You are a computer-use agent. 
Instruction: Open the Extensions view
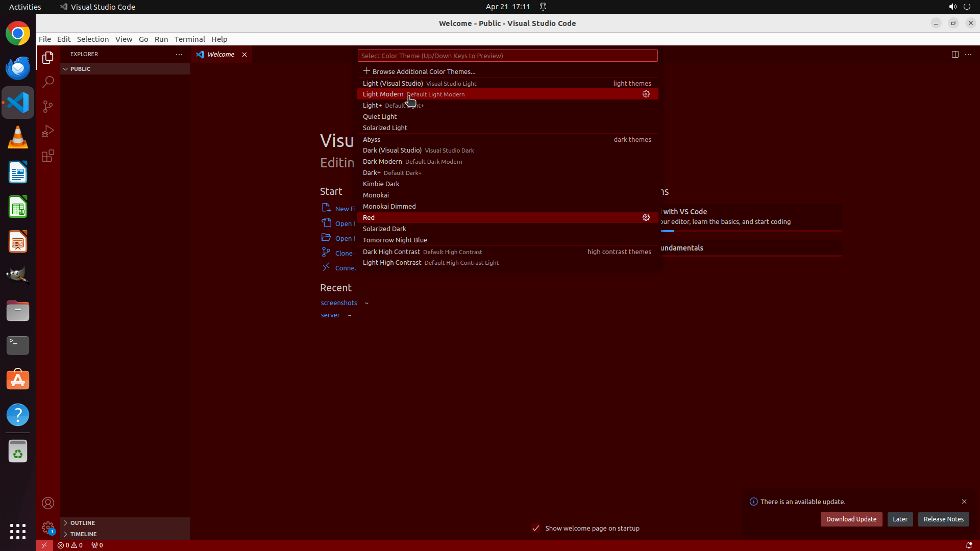click(x=48, y=156)
